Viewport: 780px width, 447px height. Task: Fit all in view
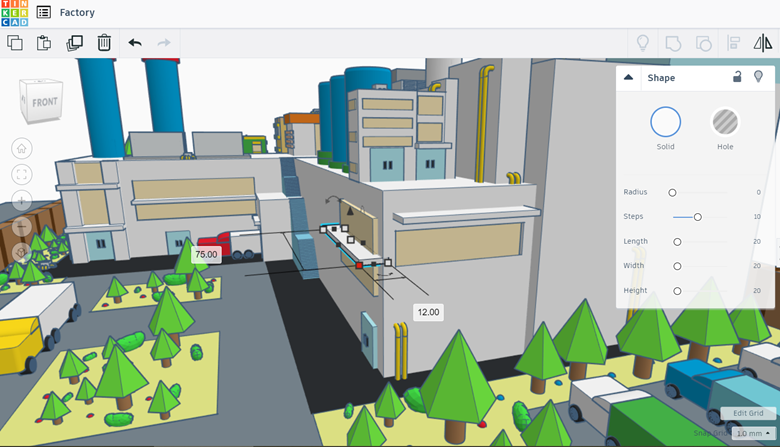[21, 175]
